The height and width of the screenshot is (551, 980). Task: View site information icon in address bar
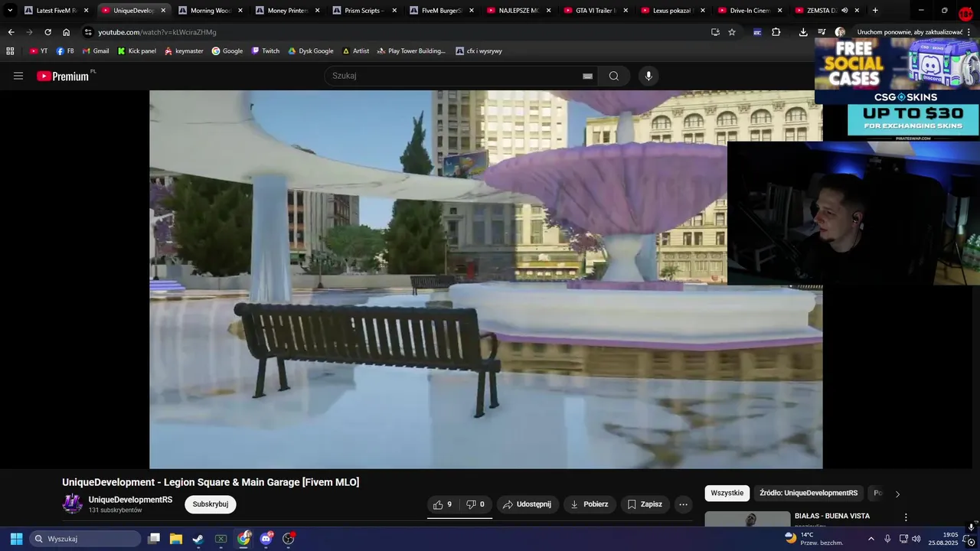[88, 32]
